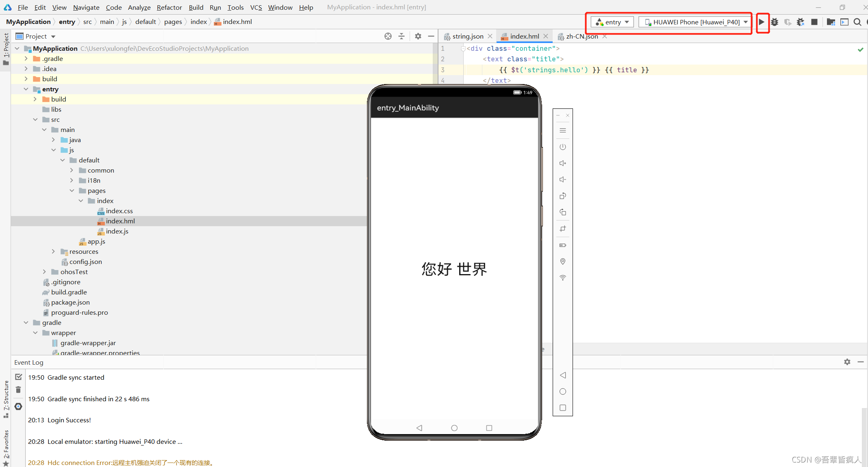The image size is (868, 467).
Task: Select build.gradle in project tree
Action: (x=69, y=292)
